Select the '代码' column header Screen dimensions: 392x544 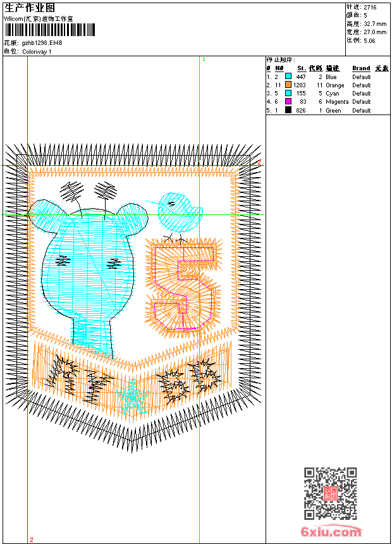coord(315,68)
